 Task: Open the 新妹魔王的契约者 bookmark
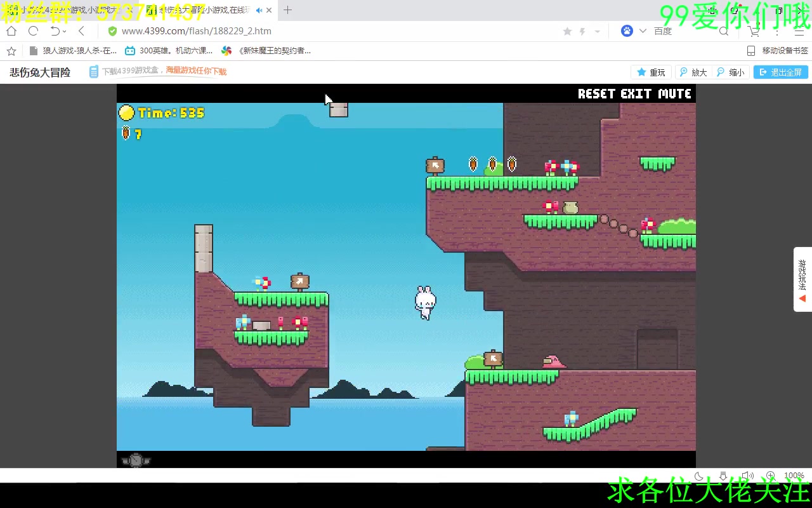(x=266, y=51)
